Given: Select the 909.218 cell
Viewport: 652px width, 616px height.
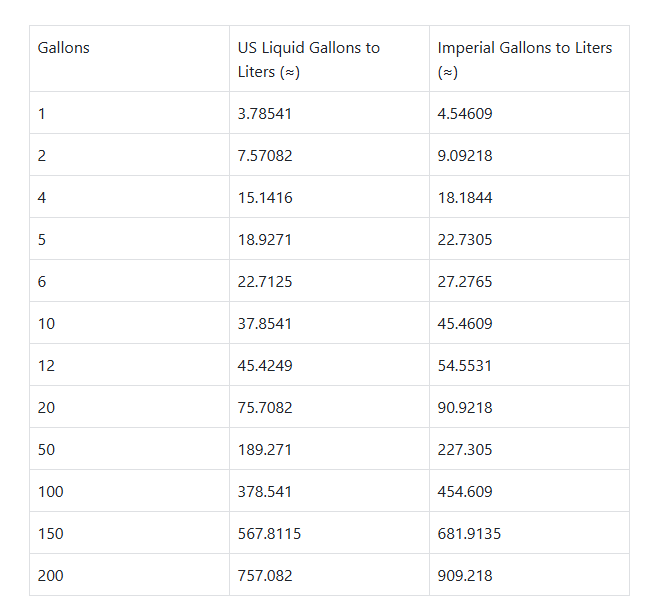Looking at the screenshot, I should click(465, 576).
